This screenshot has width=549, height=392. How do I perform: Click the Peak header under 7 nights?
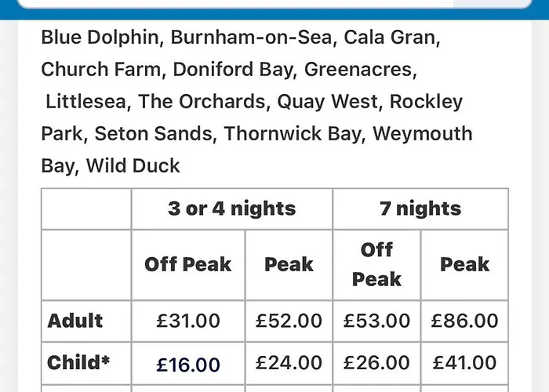pos(464,265)
